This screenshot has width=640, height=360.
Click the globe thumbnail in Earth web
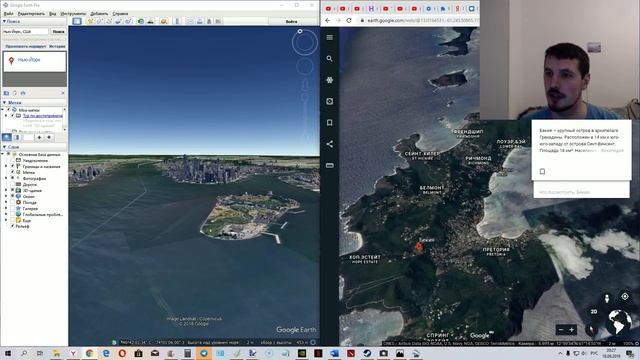619,322
